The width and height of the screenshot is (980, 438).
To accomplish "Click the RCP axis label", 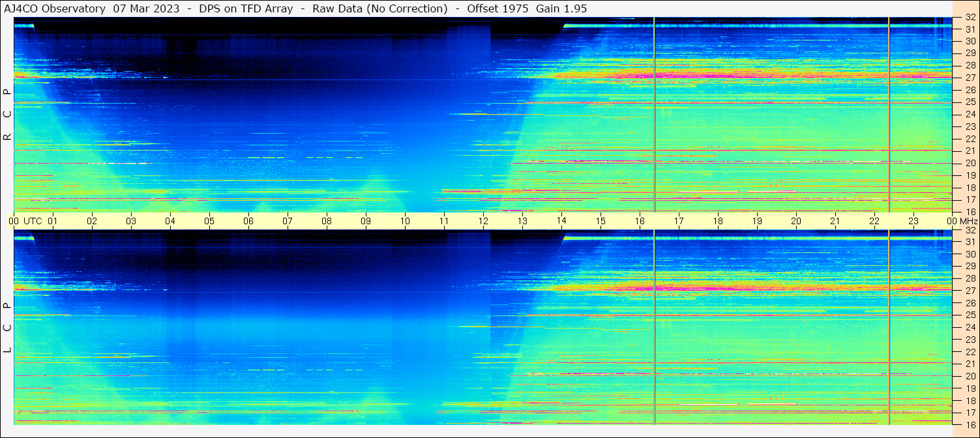I will tap(7, 114).
